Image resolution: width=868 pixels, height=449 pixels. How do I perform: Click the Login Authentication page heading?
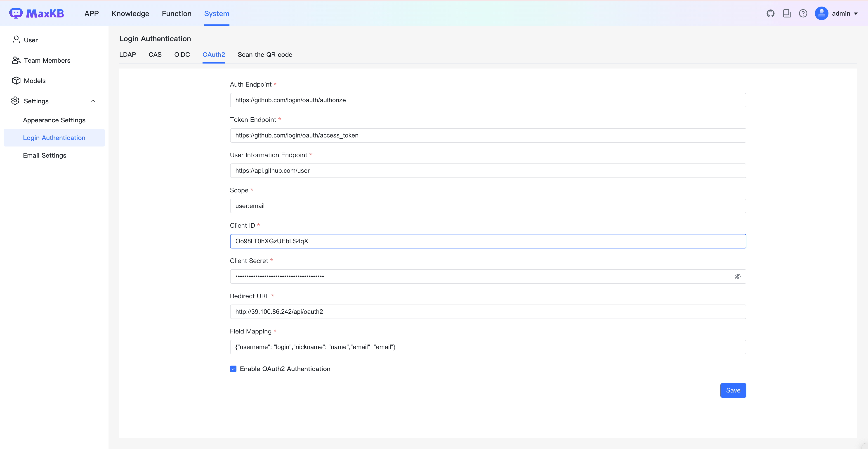155,38
